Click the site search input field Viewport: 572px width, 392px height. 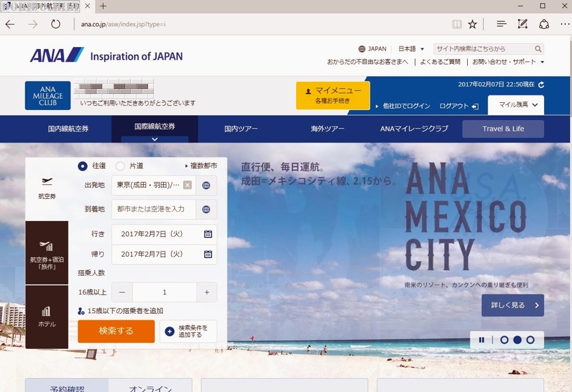coord(484,49)
